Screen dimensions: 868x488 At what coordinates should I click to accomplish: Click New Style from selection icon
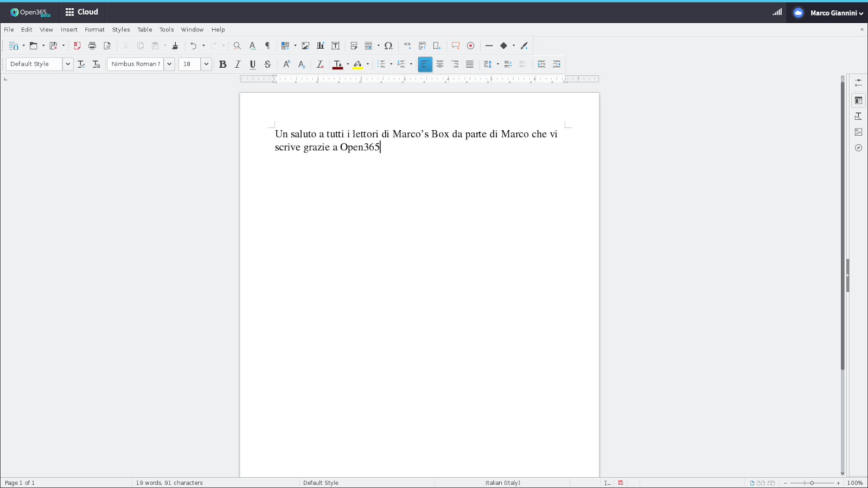point(97,65)
